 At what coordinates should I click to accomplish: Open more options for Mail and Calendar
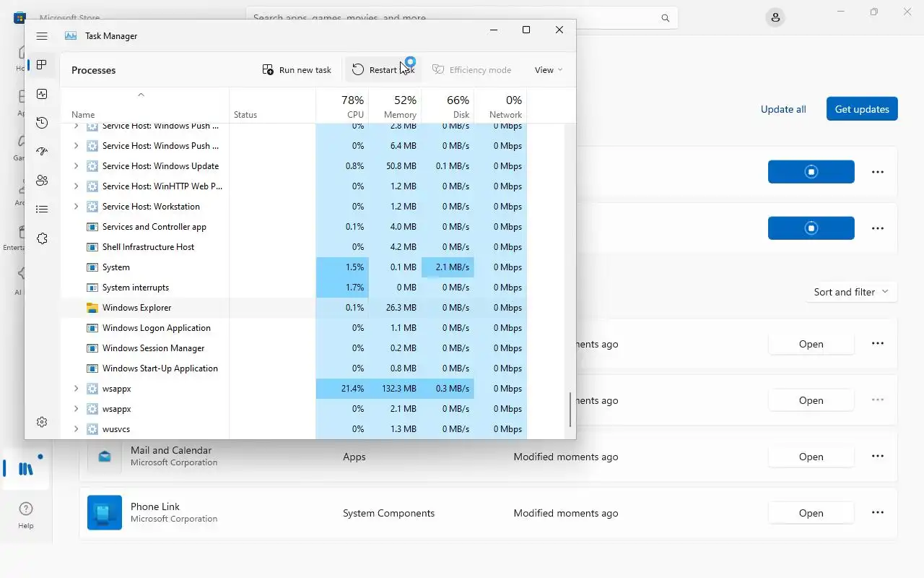[878, 457]
